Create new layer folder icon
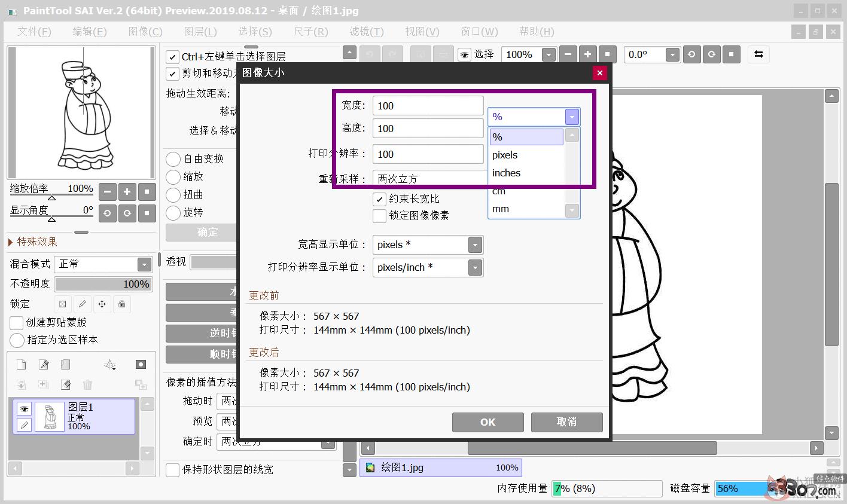The image size is (847, 504). [x=65, y=365]
